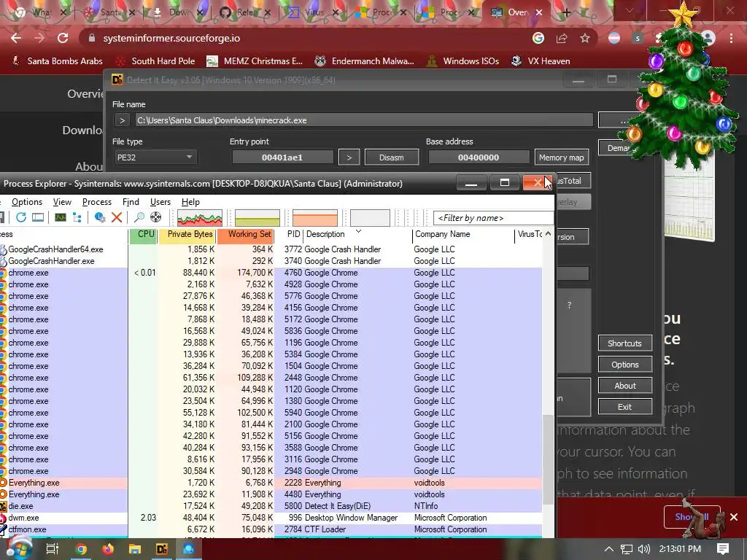
Task: Click the bookmark star icon in the address bar
Action: point(585,38)
